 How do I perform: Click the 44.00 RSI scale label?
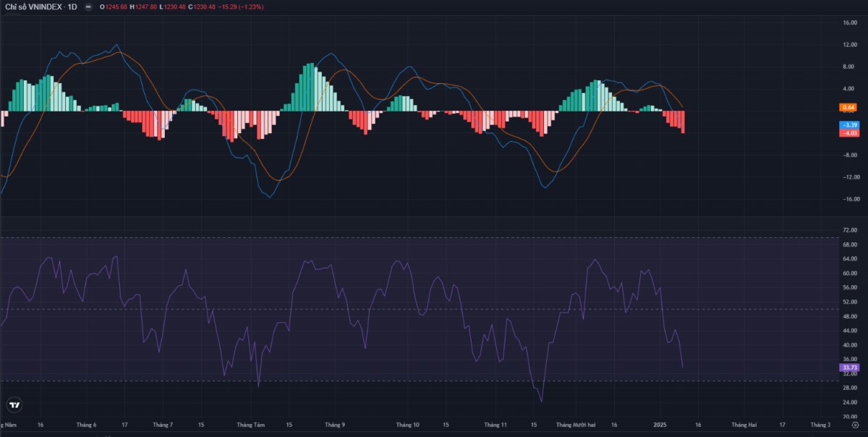click(x=849, y=331)
